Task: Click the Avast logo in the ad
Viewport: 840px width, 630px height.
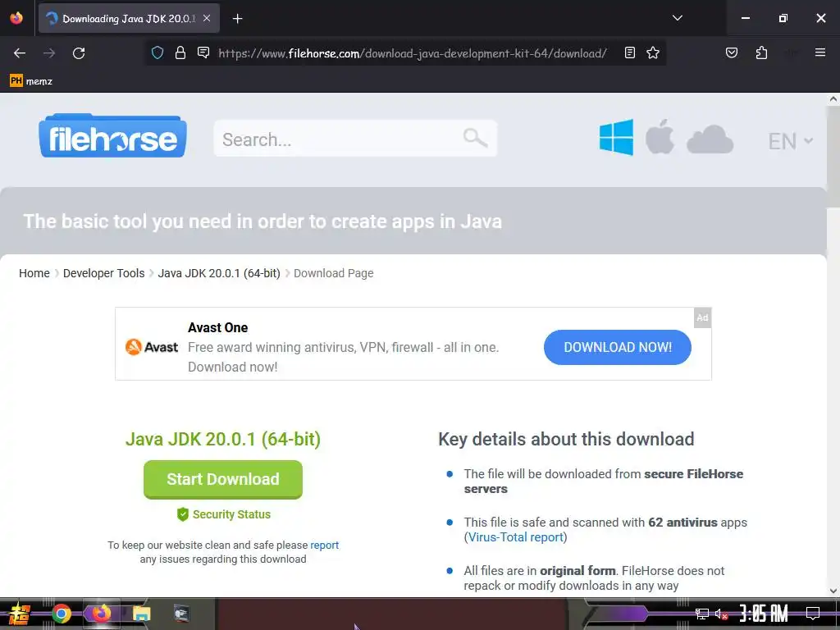Action: [x=152, y=347]
